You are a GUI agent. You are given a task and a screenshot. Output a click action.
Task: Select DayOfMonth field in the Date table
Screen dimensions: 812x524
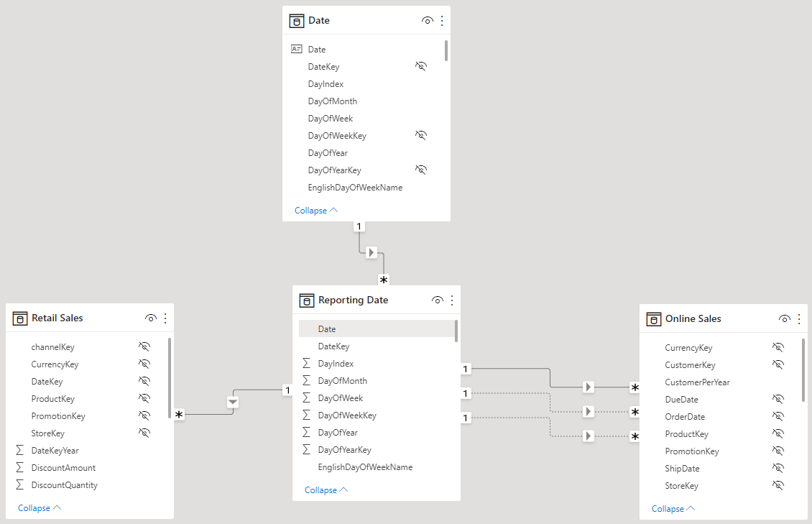click(x=332, y=101)
